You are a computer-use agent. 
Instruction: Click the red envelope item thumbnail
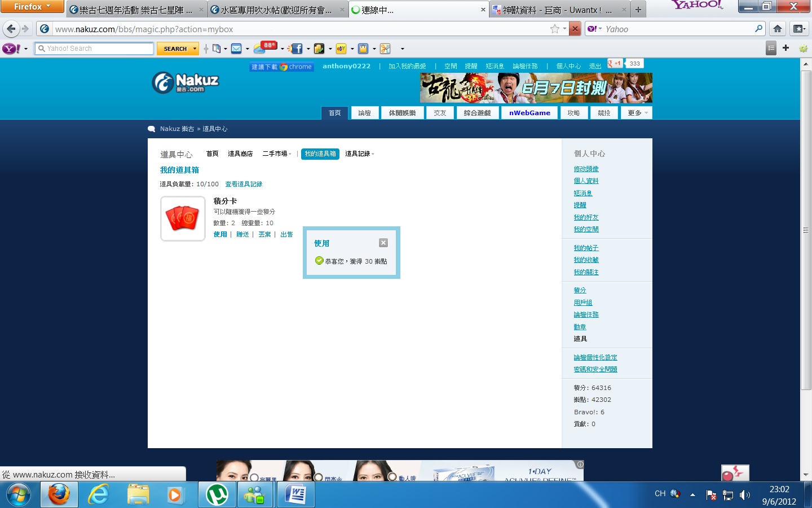click(183, 218)
